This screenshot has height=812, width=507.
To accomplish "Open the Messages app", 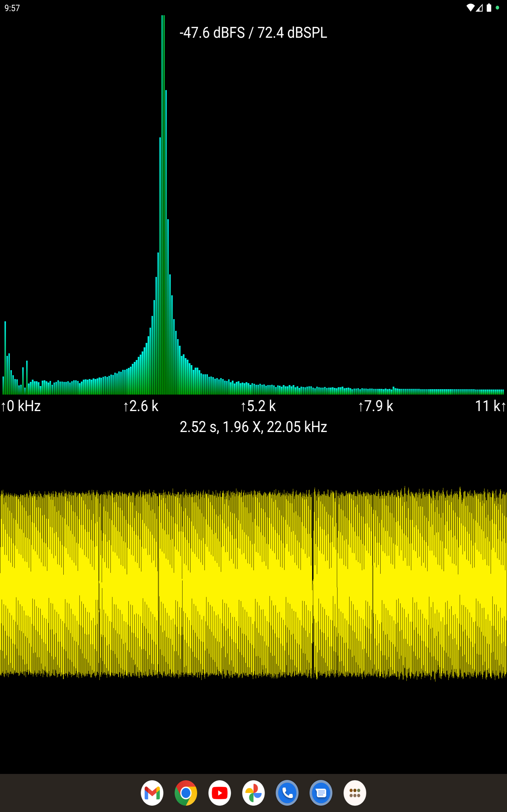I will [321, 793].
